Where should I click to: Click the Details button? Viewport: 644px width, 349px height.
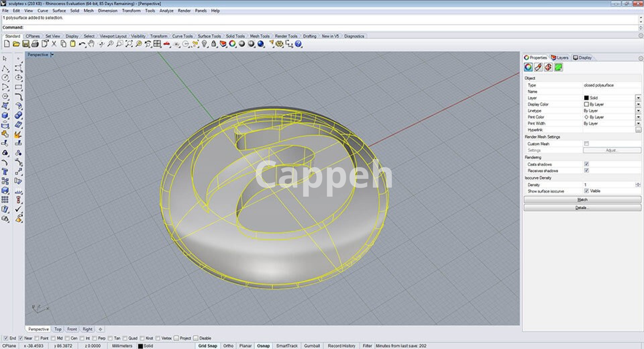point(582,208)
